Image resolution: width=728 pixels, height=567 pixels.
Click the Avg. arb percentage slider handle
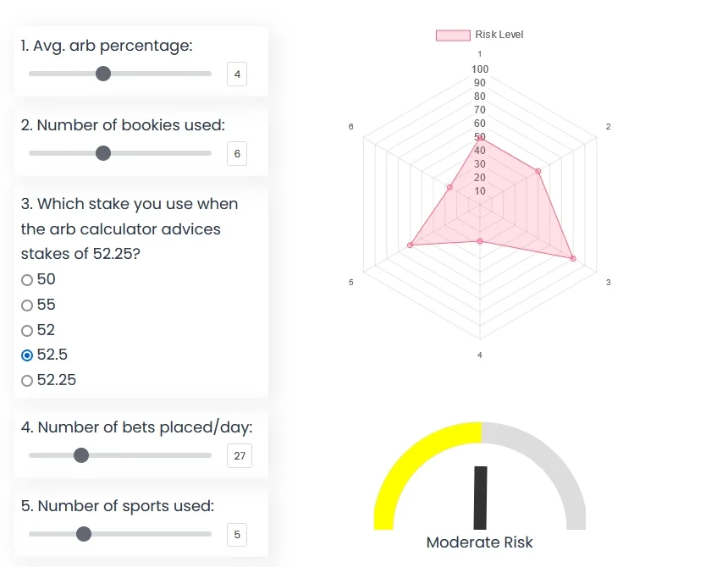tap(103, 74)
